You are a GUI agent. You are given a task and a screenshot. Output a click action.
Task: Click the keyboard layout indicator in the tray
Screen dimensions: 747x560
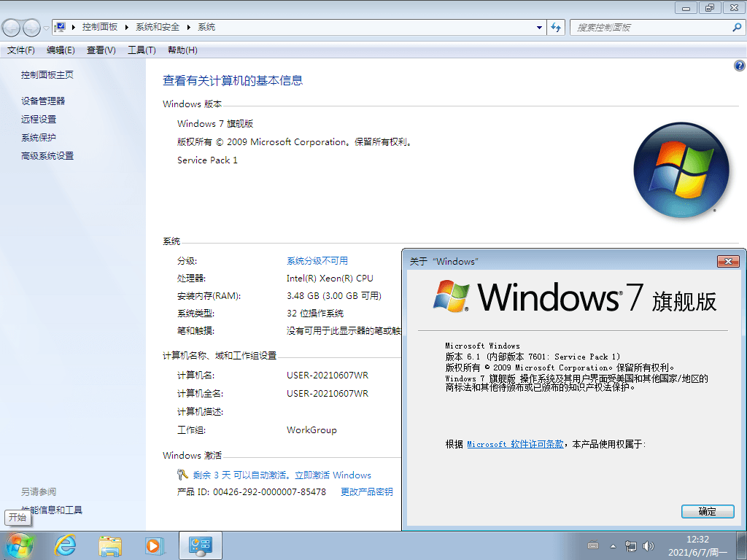point(593,545)
